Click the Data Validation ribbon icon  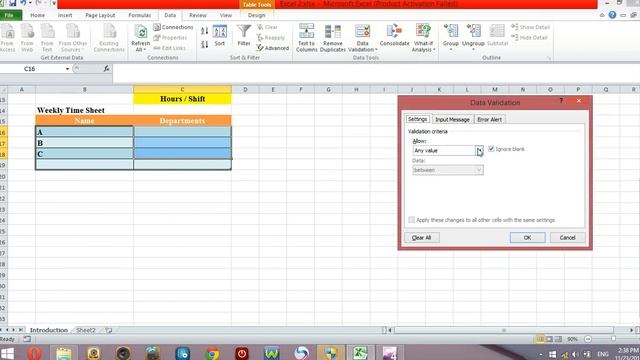362,31
